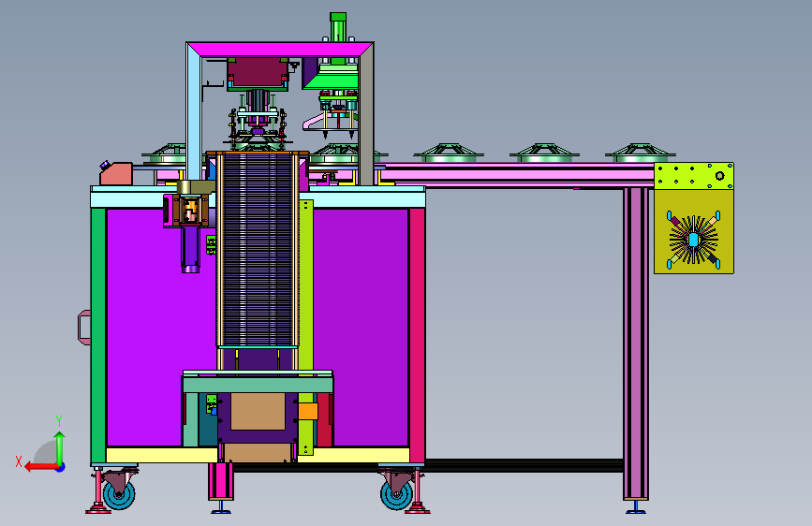This screenshot has width=812, height=526.
Task: Select the lime green vertical guide rail
Action: pyautogui.click(x=306, y=328)
